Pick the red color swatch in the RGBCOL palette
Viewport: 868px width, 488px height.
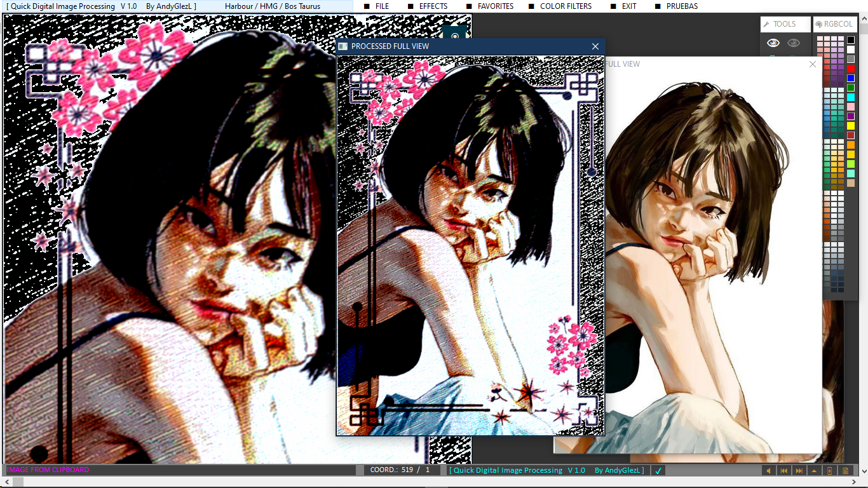tap(851, 69)
